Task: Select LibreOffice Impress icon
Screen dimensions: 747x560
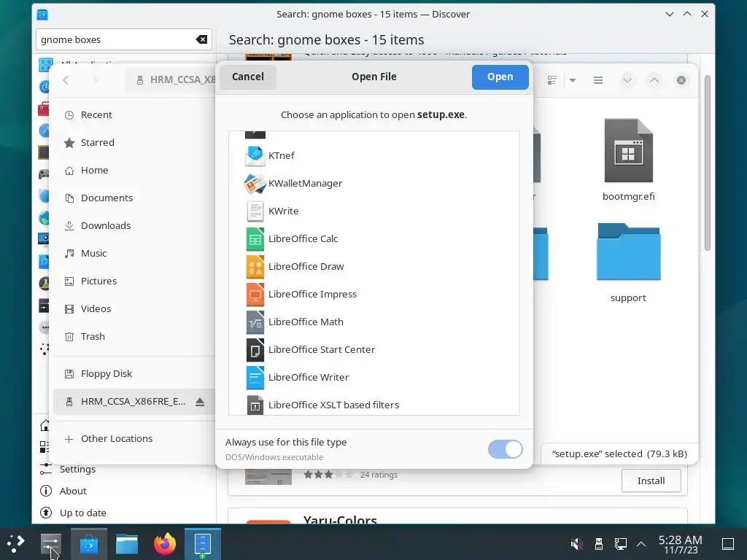Action: 255,295
